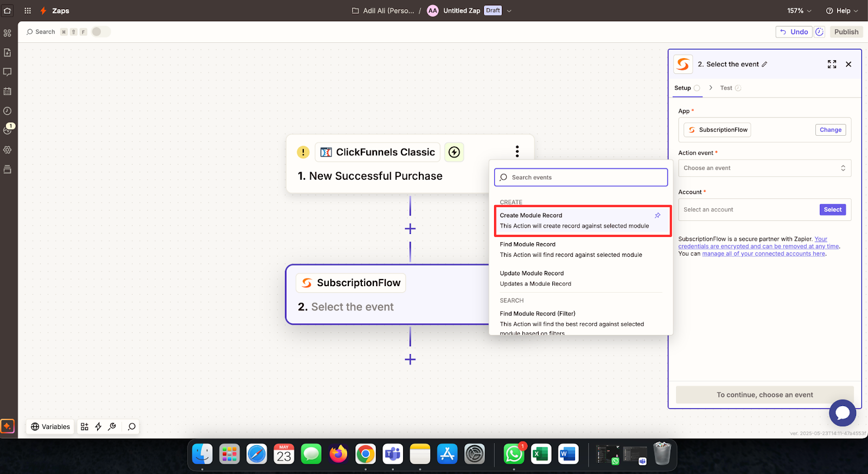Click the trigger bolt icon on step 1

click(454, 153)
